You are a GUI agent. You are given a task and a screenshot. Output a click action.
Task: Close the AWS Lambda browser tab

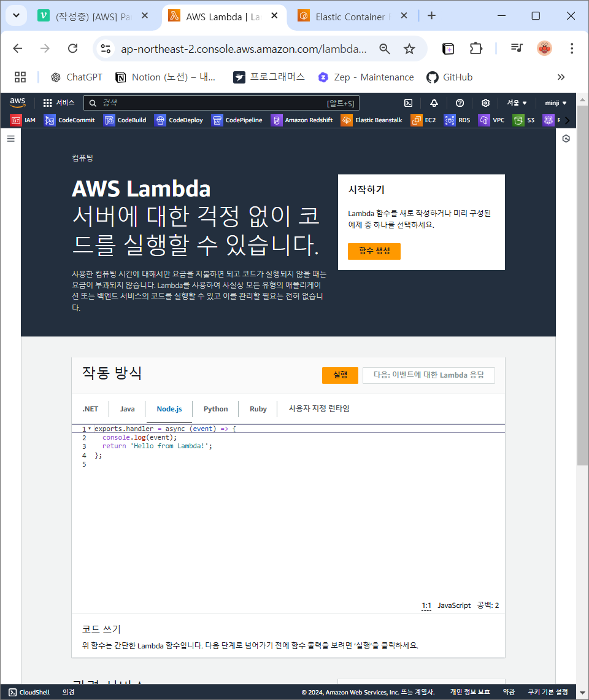(274, 16)
